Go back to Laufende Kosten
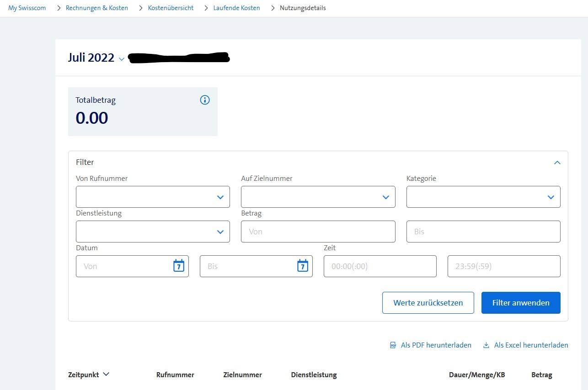588x390 pixels. click(236, 8)
